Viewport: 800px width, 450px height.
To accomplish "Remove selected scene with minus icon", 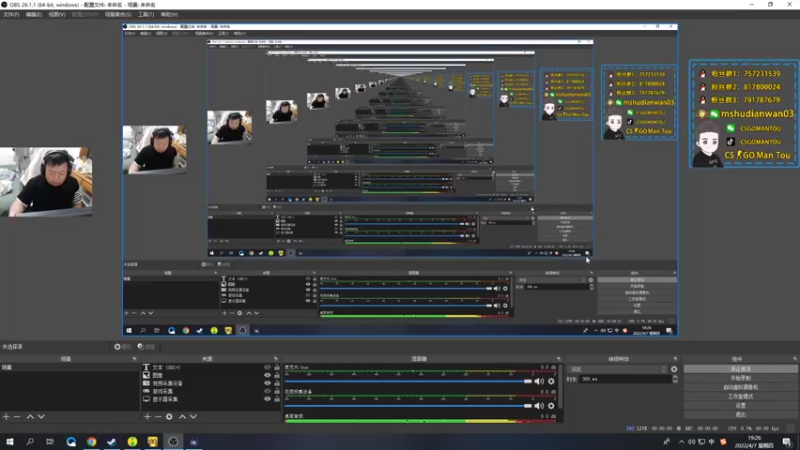I will coord(17,417).
